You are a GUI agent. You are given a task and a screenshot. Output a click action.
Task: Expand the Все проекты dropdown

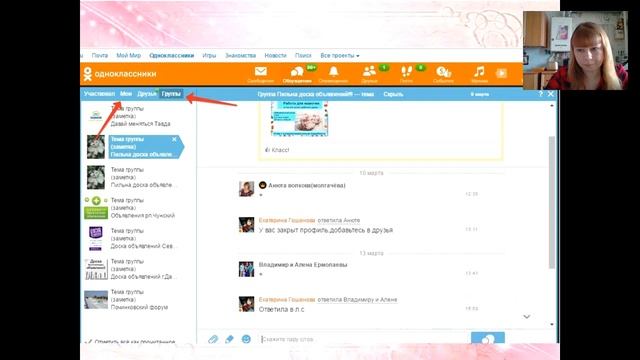coord(340,56)
